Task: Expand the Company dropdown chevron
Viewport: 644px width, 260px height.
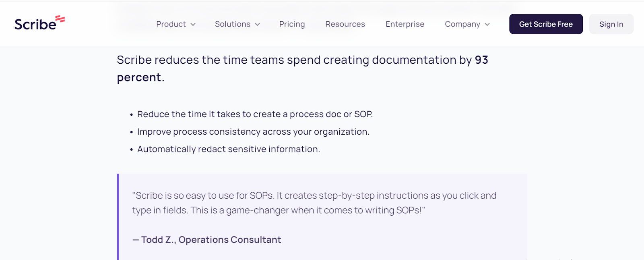Action: 487,25
